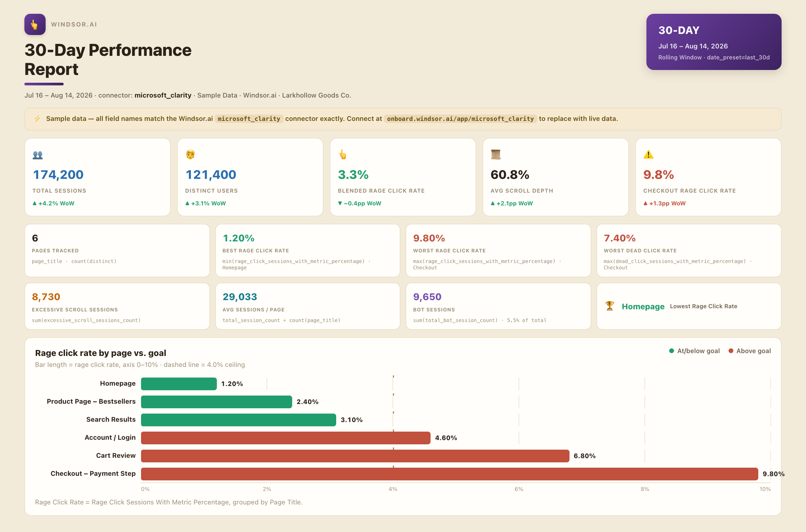Image resolution: width=806 pixels, height=532 pixels.
Task: Click the 4% axis tick label
Action: 393,489
